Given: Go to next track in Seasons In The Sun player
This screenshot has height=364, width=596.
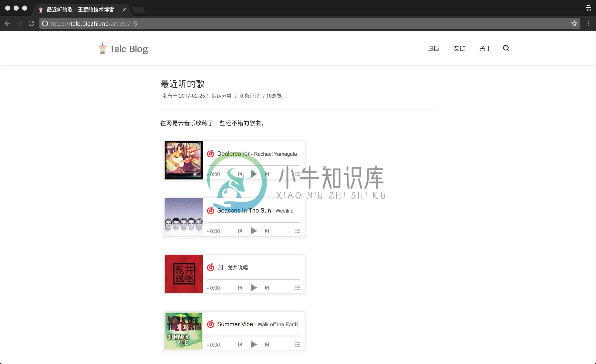Looking at the screenshot, I should pyautogui.click(x=267, y=231).
